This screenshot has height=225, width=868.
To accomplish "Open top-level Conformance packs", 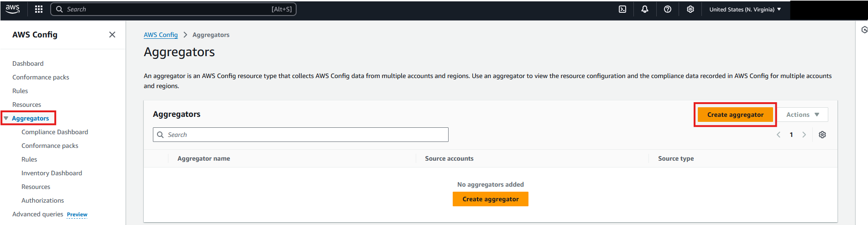I will pyautogui.click(x=41, y=77).
